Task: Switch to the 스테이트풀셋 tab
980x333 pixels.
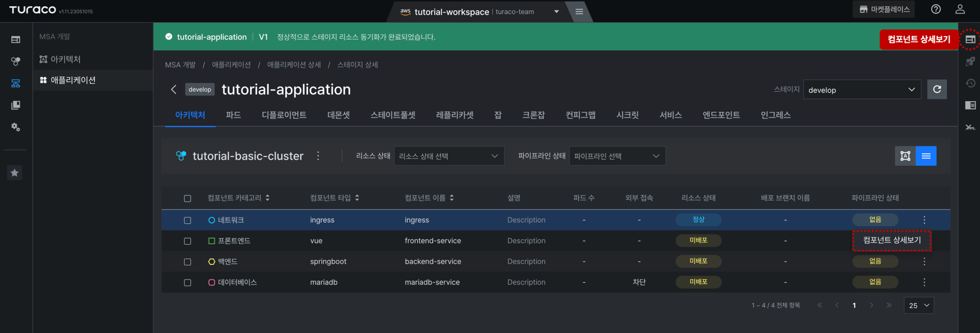Action: pyautogui.click(x=393, y=115)
